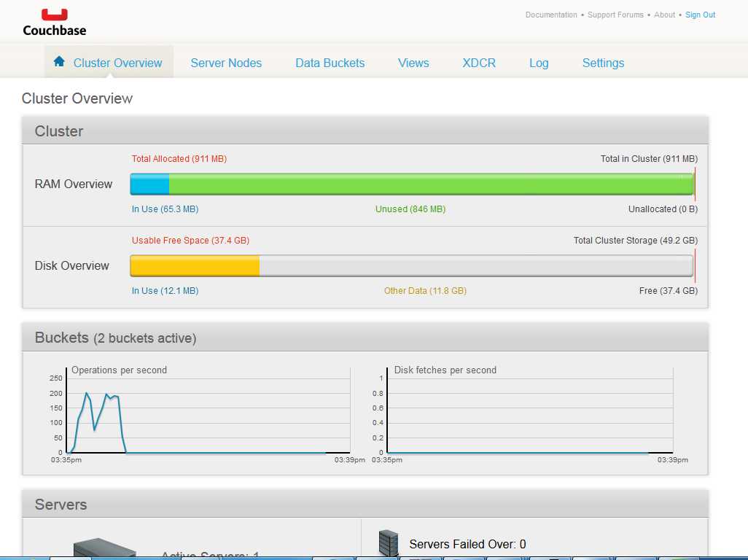
Task: Click the Servers Failed Over: 0 text
Action: [x=467, y=544]
